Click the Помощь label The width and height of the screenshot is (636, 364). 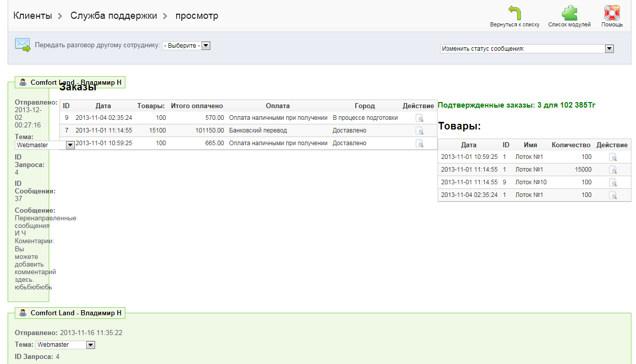point(612,24)
